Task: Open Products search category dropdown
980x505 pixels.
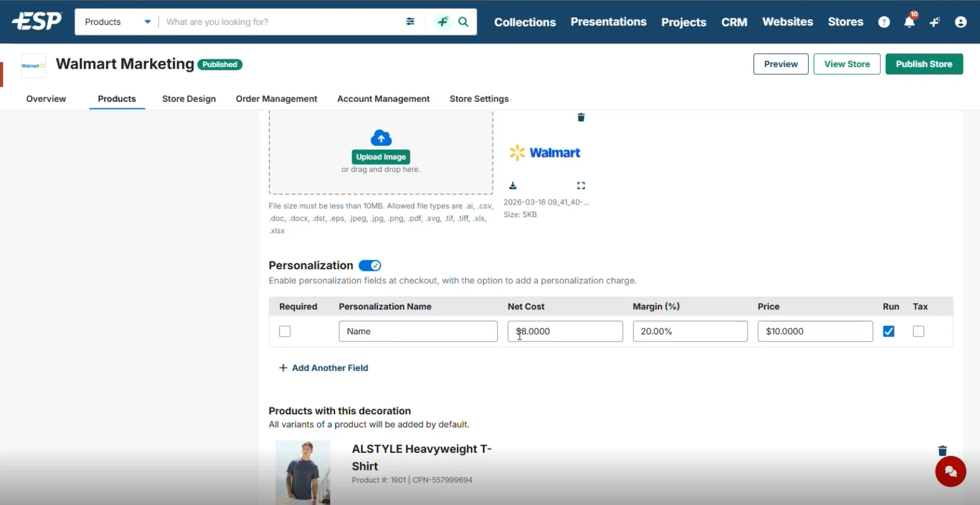Action: pos(117,22)
